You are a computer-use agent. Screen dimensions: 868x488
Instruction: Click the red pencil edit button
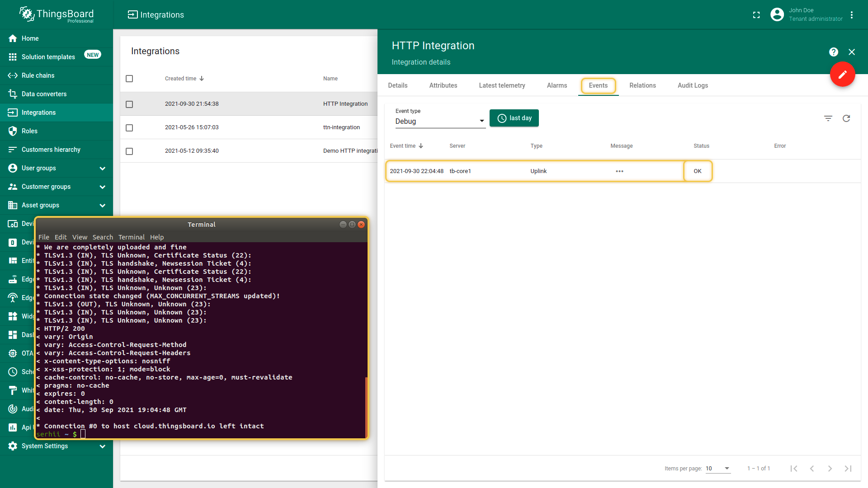[x=842, y=75]
